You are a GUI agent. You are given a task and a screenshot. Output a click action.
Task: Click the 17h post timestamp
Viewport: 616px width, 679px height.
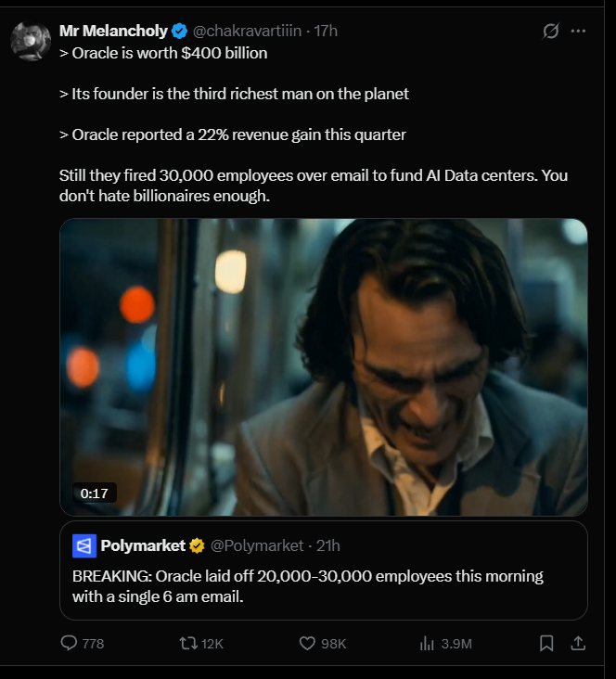click(326, 31)
